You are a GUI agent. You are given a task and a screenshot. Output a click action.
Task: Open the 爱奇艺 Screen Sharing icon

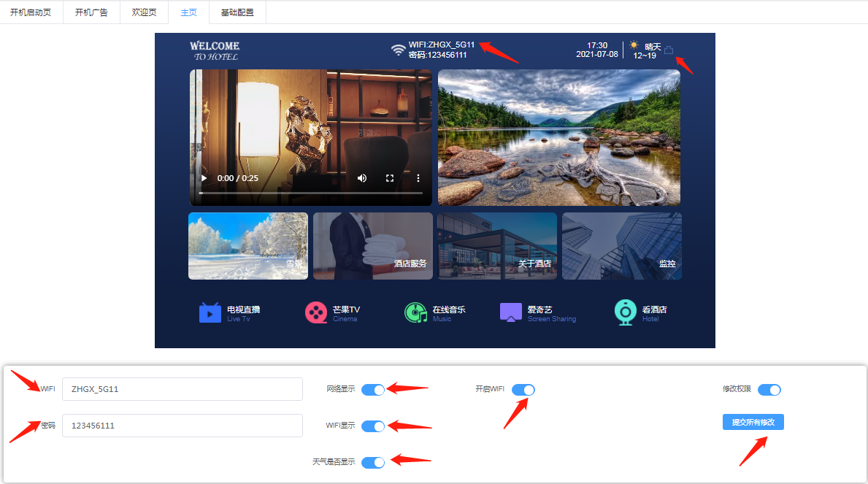[511, 312]
